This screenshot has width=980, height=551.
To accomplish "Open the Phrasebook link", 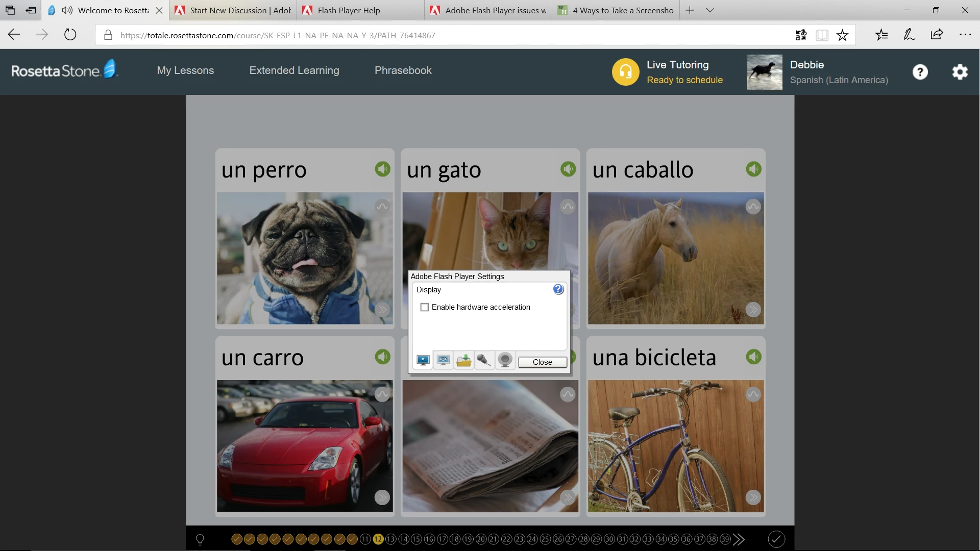I will pos(403,70).
